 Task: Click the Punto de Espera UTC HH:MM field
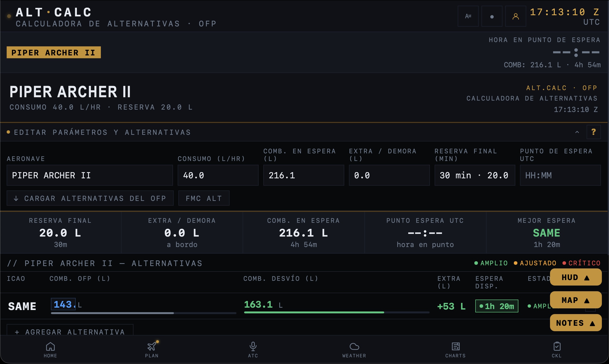(x=560, y=175)
